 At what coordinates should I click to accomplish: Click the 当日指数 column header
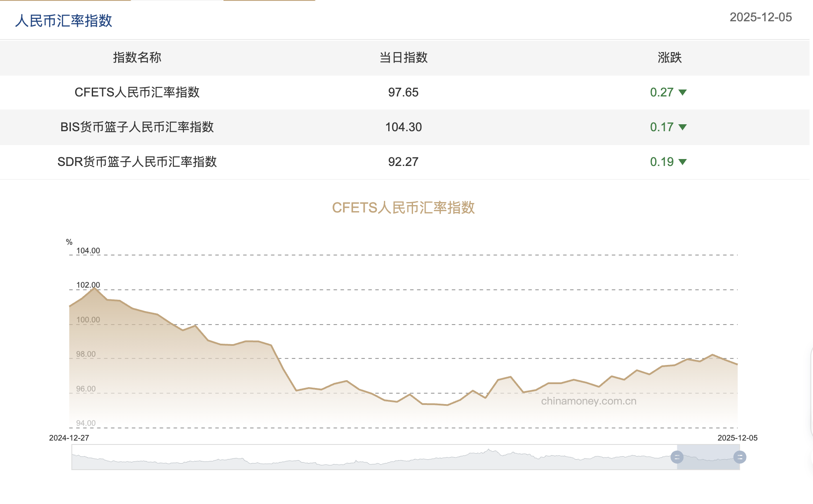tap(403, 58)
